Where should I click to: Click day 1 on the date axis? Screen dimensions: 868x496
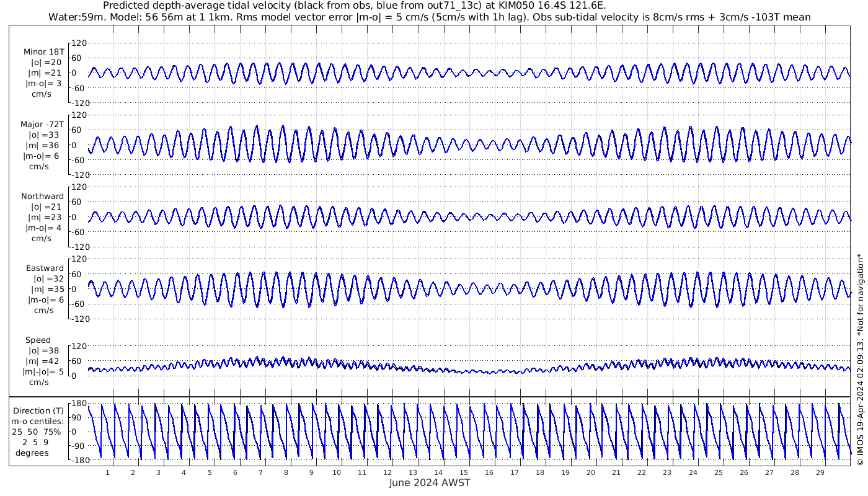tap(107, 472)
